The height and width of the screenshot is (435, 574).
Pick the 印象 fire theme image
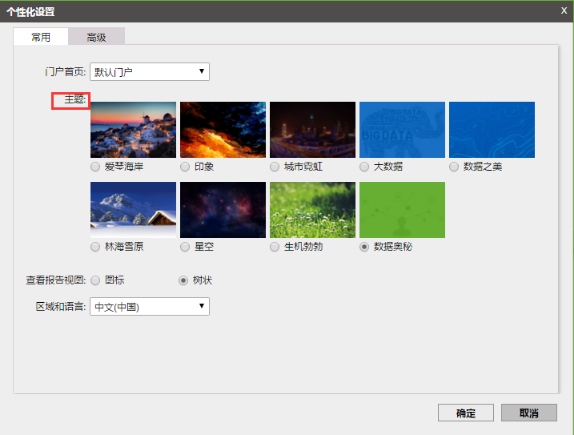[x=223, y=130]
